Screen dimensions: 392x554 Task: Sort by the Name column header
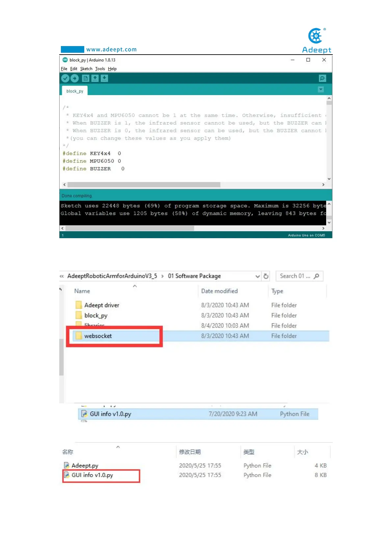[x=82, y=291]
